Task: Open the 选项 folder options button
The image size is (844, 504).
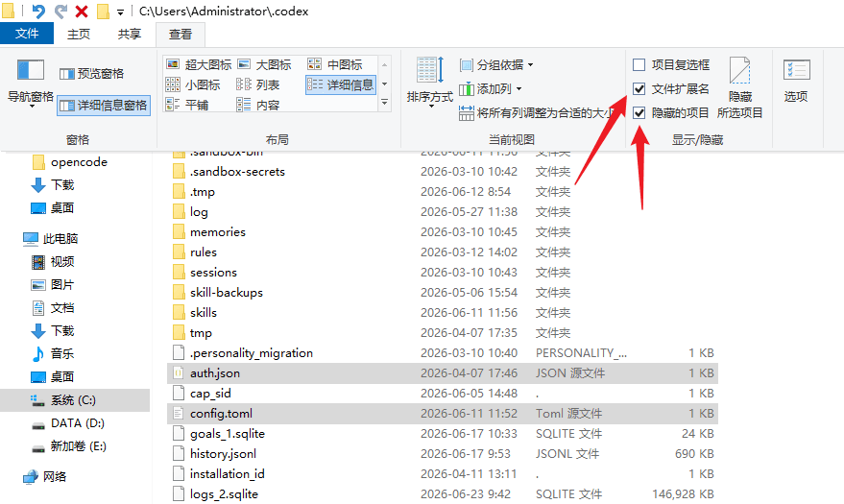Action: tap(796, 82)
